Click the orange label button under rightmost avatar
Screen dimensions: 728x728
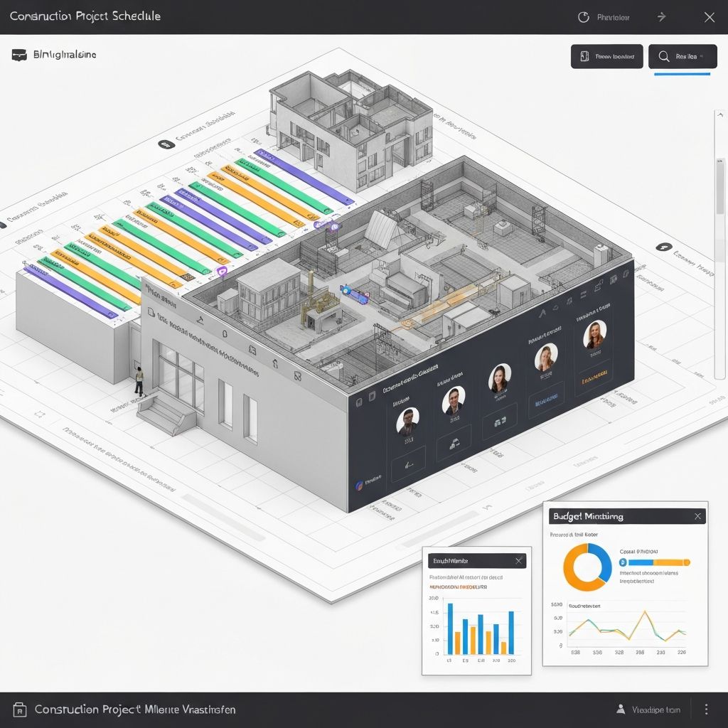coord(594,381)
